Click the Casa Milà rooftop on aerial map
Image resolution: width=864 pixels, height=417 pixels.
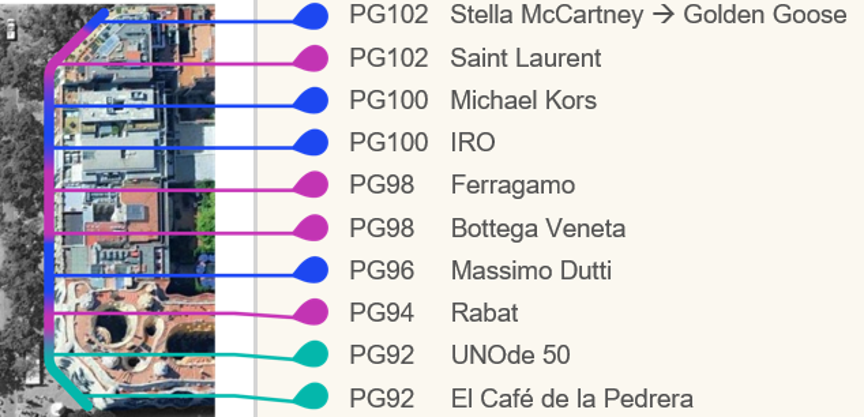tap(138, 344)
